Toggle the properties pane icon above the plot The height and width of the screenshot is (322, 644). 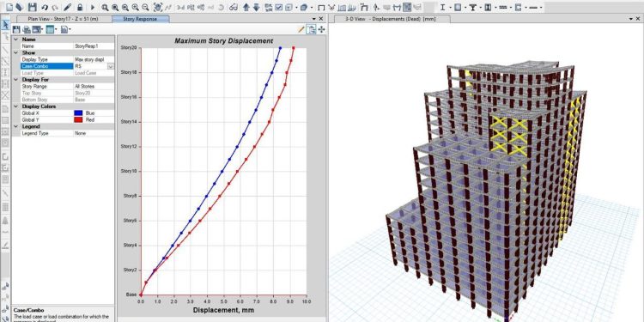312,29
